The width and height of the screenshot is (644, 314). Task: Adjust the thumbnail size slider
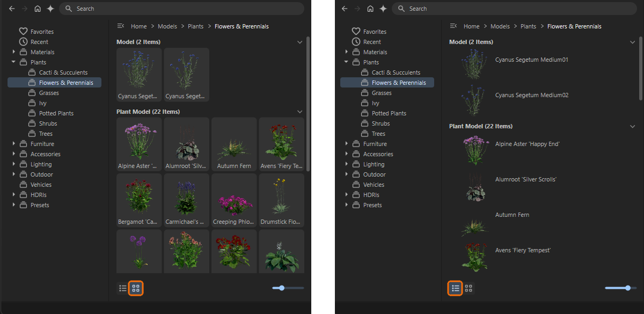pyautogui.click(x=281, y=288)
